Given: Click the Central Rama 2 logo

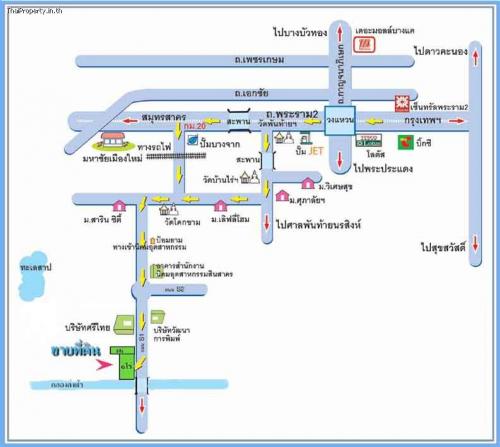Looking at the screenshot, I should (402, 103).
